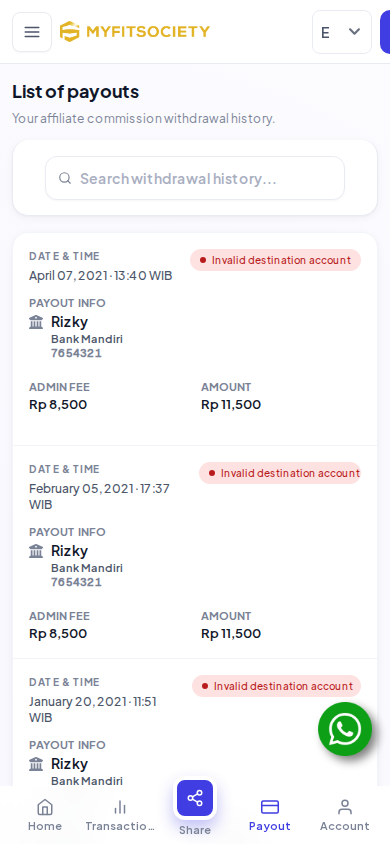Image resolution: width=390 pixels, height=844 pixels.
Task: Click the MyFitSociety logo
Action: (x=134, y=32)
